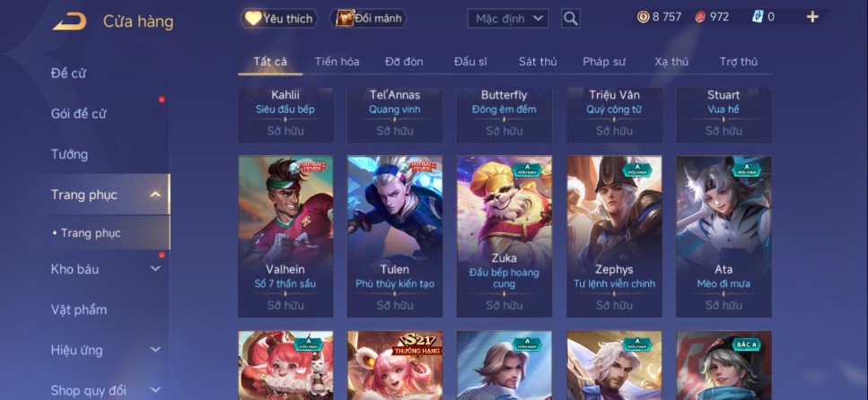Switch to the Sát thủ tab

pyautogui.click(x=538, y=61)
